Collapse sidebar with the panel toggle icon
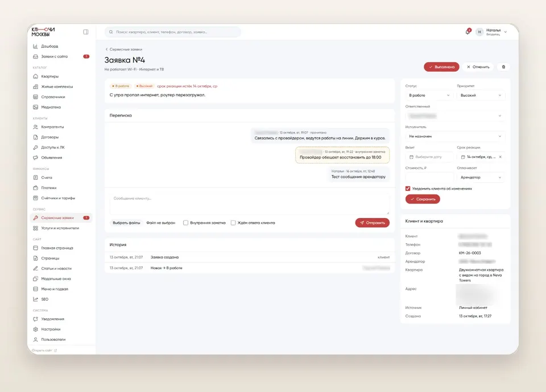Image resolution: width=546 pixels, height=392 pixels. point(86,32)
